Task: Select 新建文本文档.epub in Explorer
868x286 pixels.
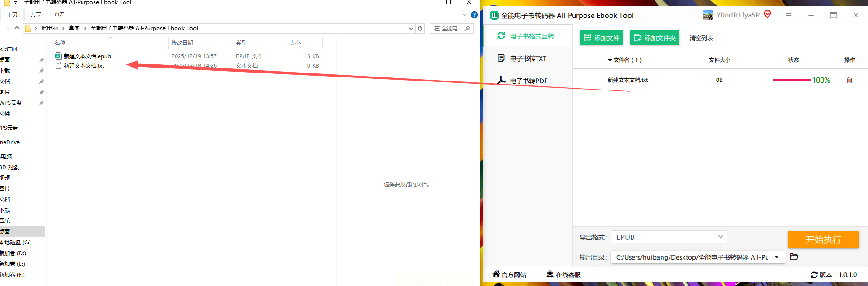Action: (87, 56)
